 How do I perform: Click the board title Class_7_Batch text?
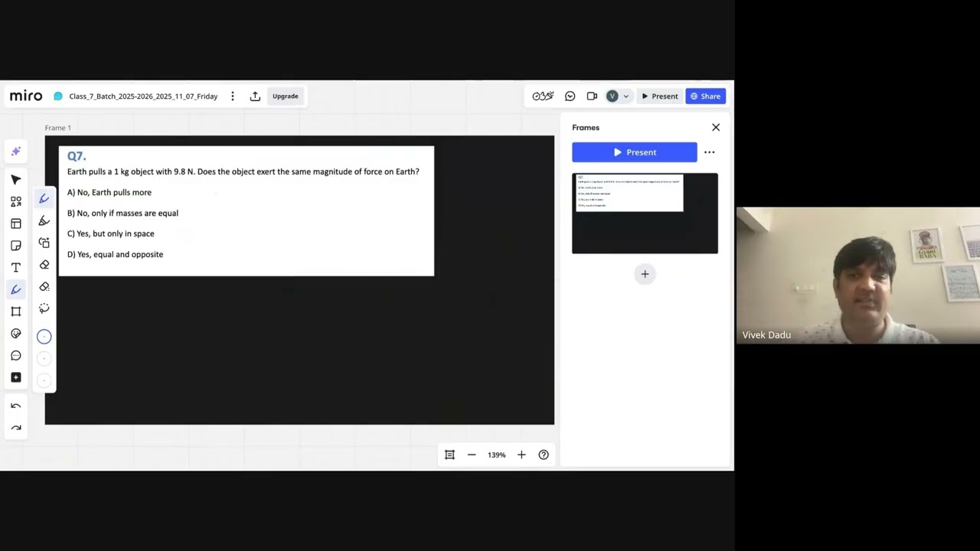coord(143,96)
